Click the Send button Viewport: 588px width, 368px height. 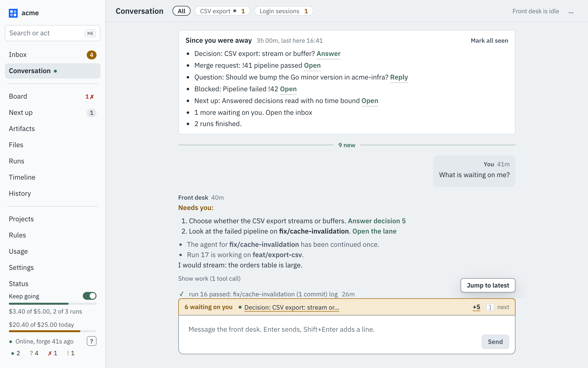[x=495, y=342]
